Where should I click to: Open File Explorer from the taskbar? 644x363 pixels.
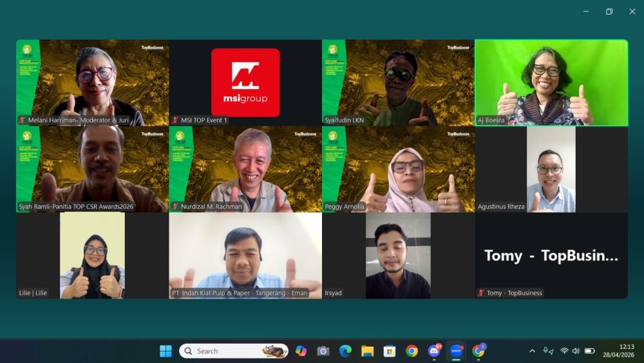pyautogui.click(x=367, y=351)
